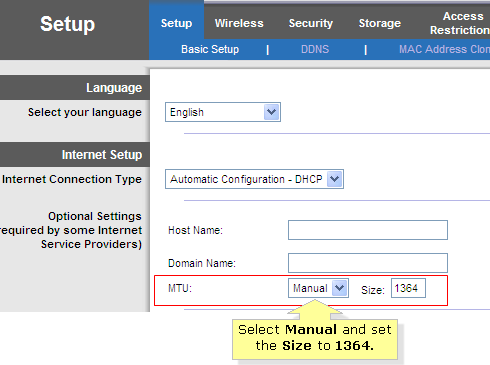
Task: Click the large 'Setup' page title
Action: click(68, 24)
